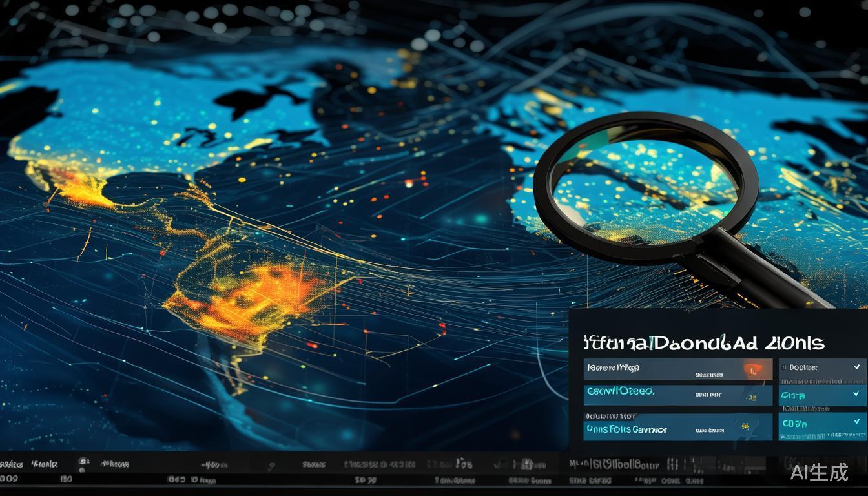Click the yellow icon in the Unns Folts Gavnvor row
Image resolution: width=868 pixels, height=496 pixels.
pyautogui.click(x=746, y=428)
